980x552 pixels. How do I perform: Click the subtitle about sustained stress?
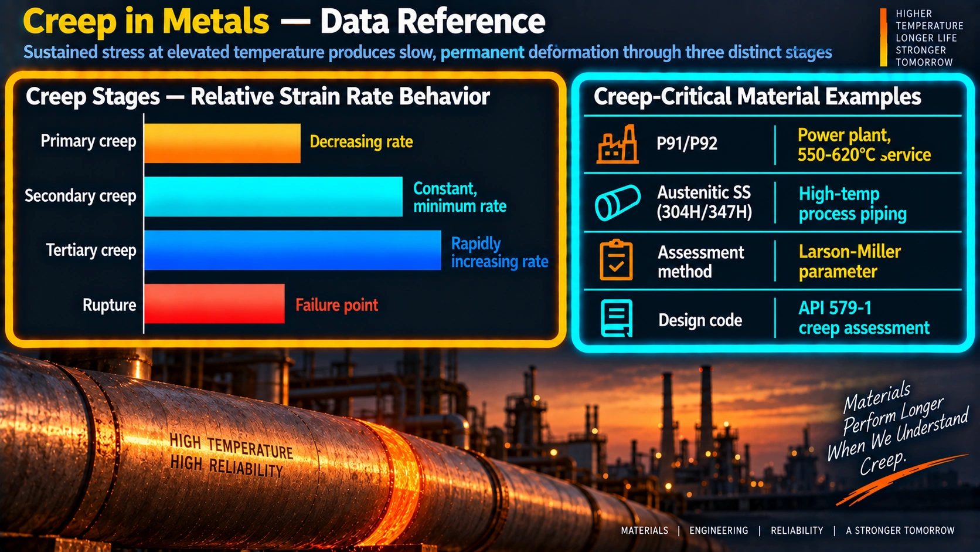click(428, 53)
